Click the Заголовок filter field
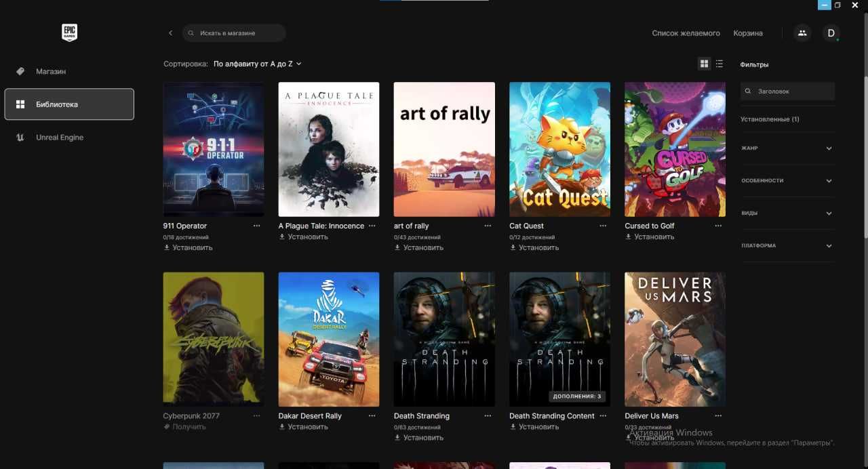This screenshot has width=868, height=469. pyautogui.click(x=787, y=91)
